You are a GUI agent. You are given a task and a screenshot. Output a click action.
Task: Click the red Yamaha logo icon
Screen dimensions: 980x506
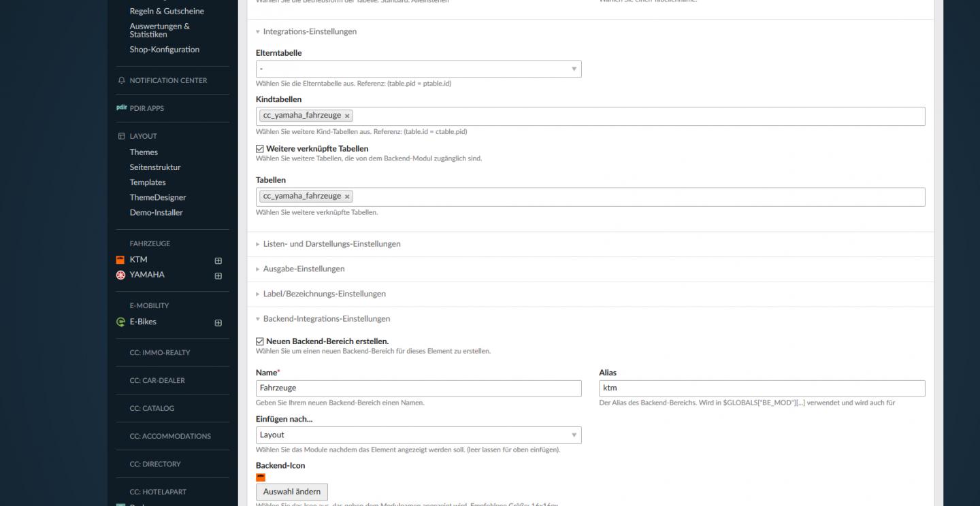(x=120, y=275)
